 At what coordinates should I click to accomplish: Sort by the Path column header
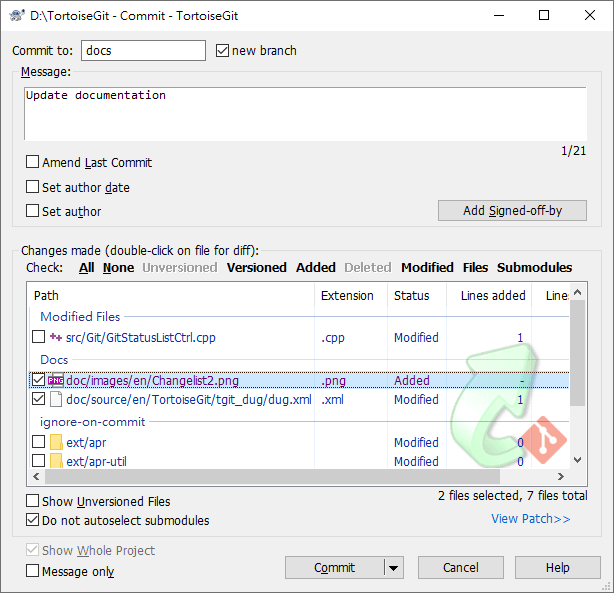(172, 295)
